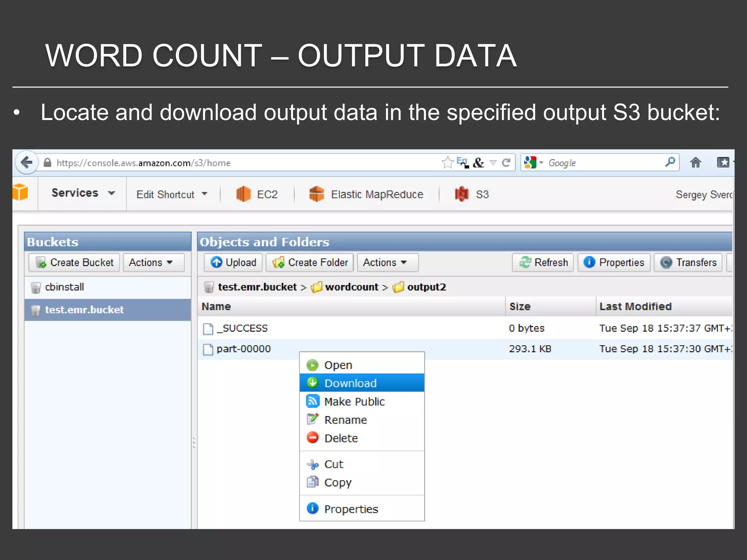Select the cbinstall bucket
The image size is (747, 560).
click(64, 287)
